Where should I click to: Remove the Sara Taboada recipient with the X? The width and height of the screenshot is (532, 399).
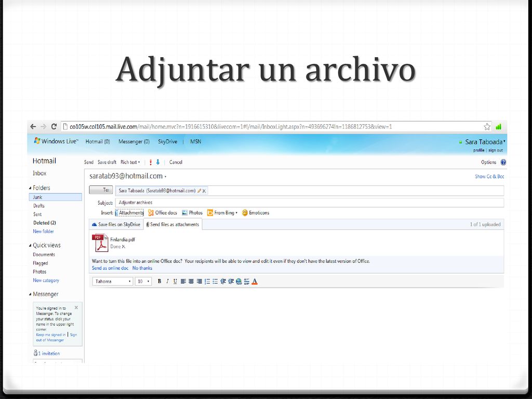[204, 191]
